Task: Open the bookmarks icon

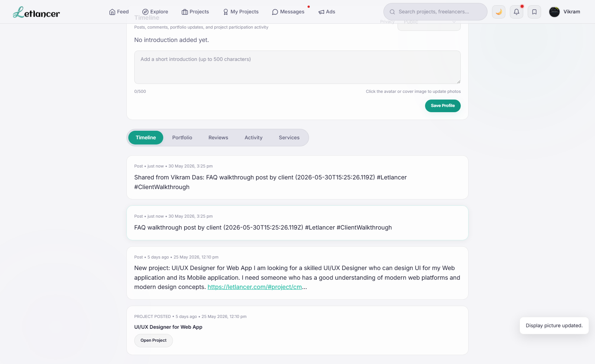Action: tap(534, 12)
